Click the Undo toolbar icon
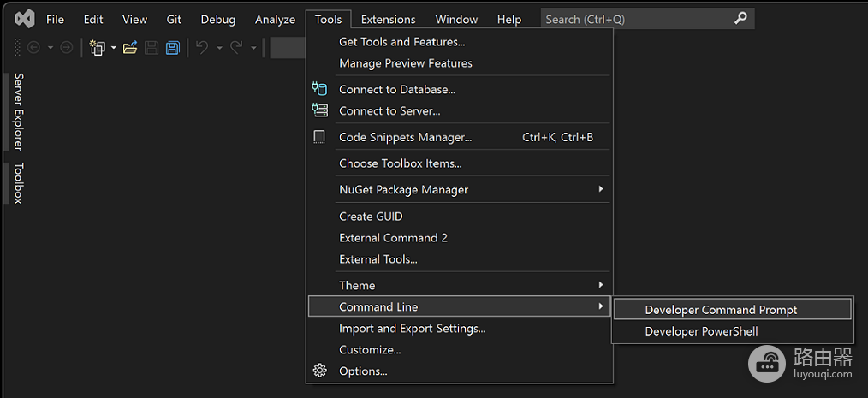Viewport: 868px width, 398px height. (202, 48)
